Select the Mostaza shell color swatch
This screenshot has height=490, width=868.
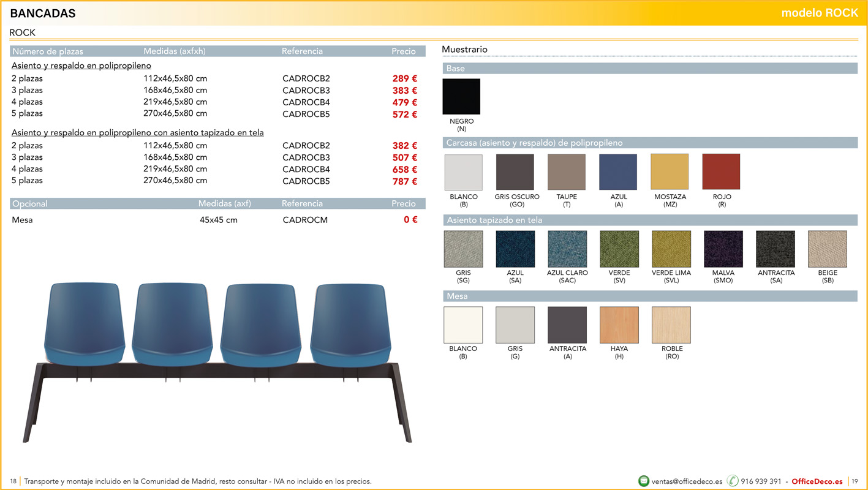pos(670,172)
